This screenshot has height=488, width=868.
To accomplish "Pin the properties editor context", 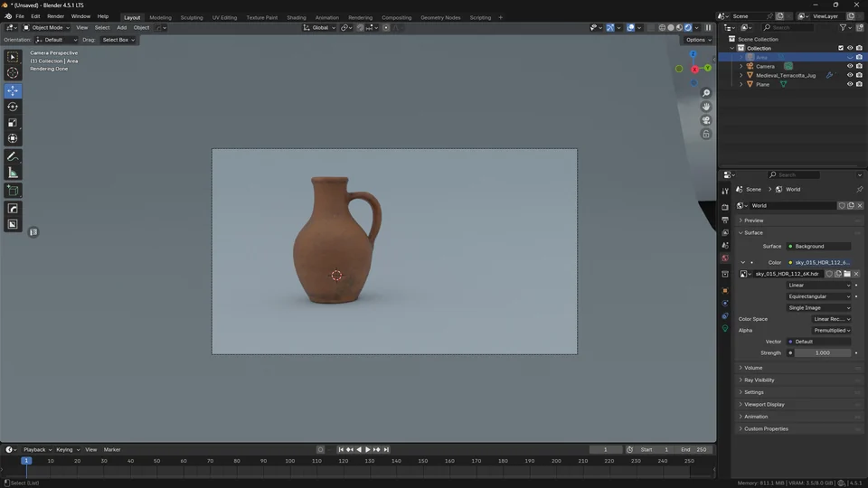I will (x=859, y=189).
